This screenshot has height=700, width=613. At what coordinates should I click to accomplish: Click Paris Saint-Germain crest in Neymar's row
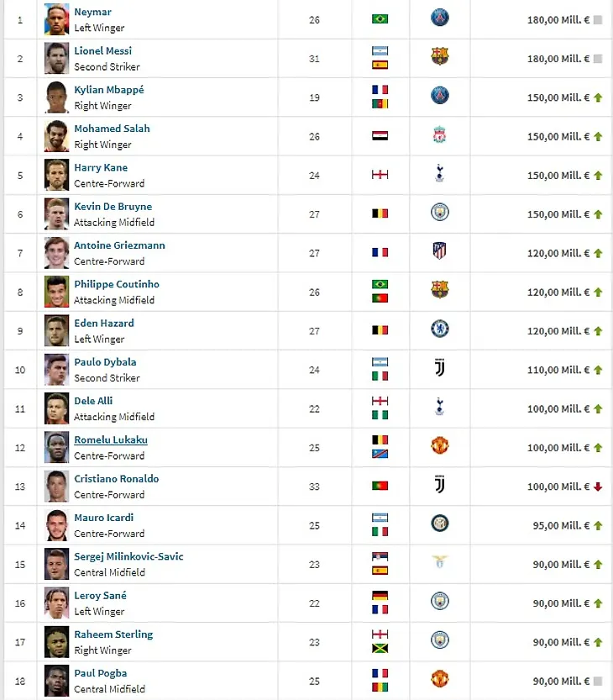point(440,18)
